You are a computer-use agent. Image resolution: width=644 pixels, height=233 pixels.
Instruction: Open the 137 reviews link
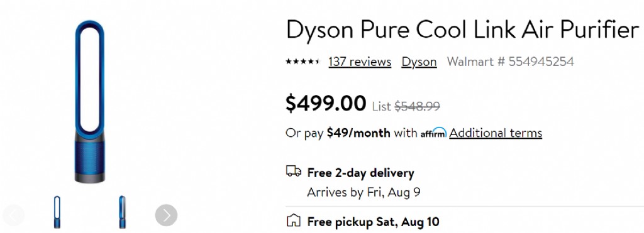tap(360, 62)
